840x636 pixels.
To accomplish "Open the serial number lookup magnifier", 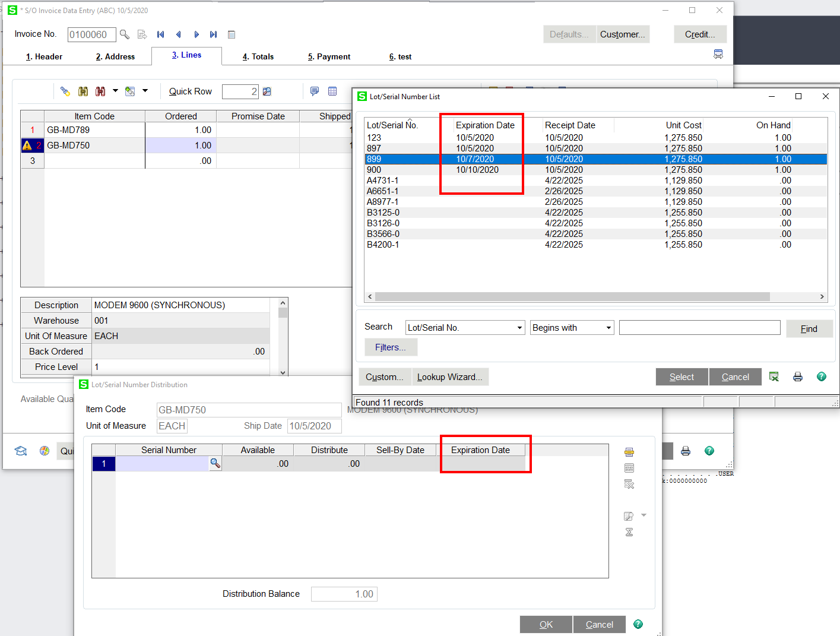I will coord(215,464).
